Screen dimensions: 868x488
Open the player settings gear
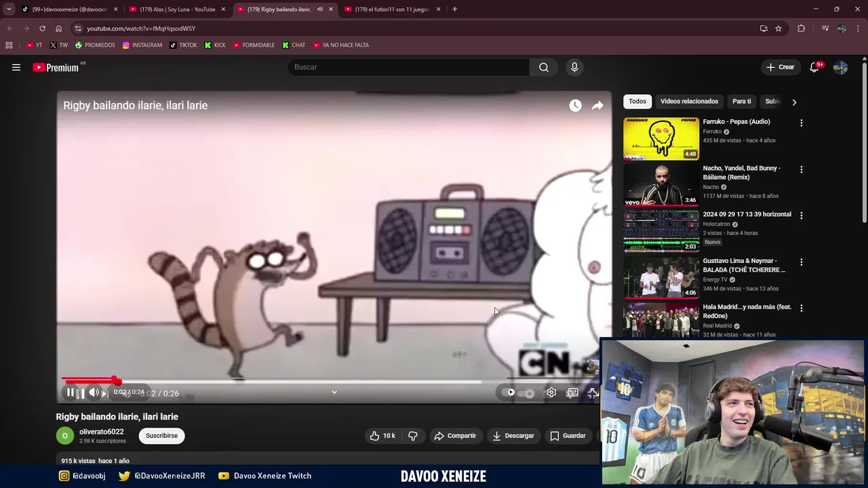(551, 392)
